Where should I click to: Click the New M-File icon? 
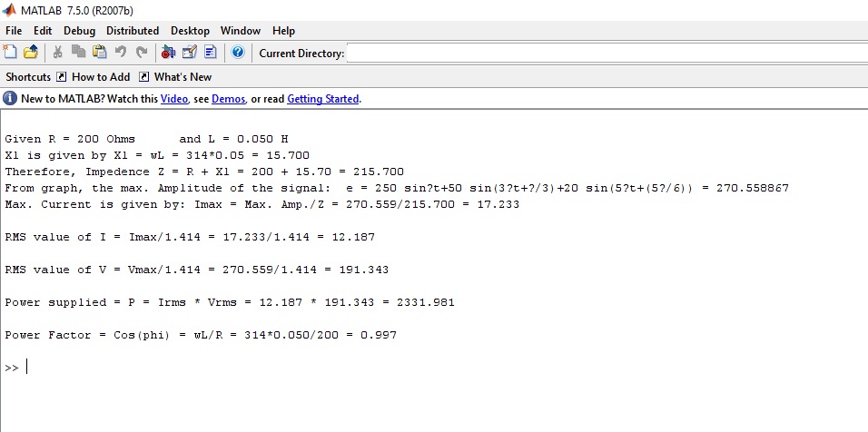pos(11,53)
